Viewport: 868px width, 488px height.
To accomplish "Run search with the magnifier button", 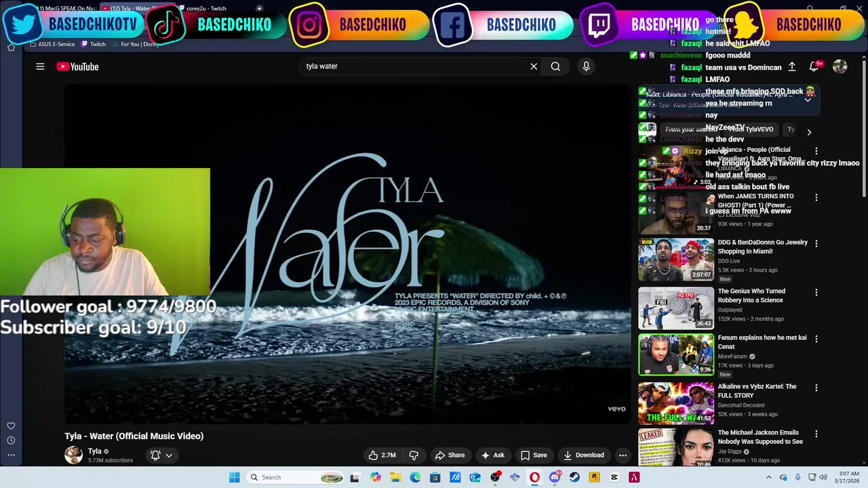I will point(555,66).
